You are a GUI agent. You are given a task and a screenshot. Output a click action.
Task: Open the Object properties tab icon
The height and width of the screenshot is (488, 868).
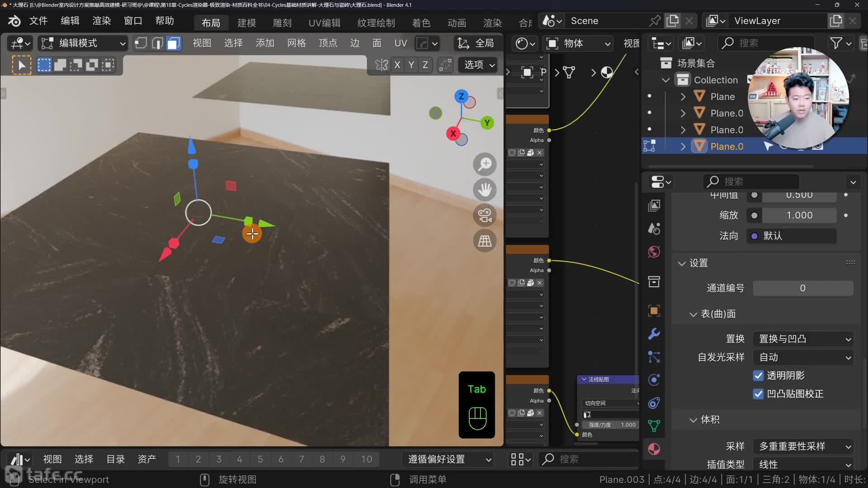654,310
